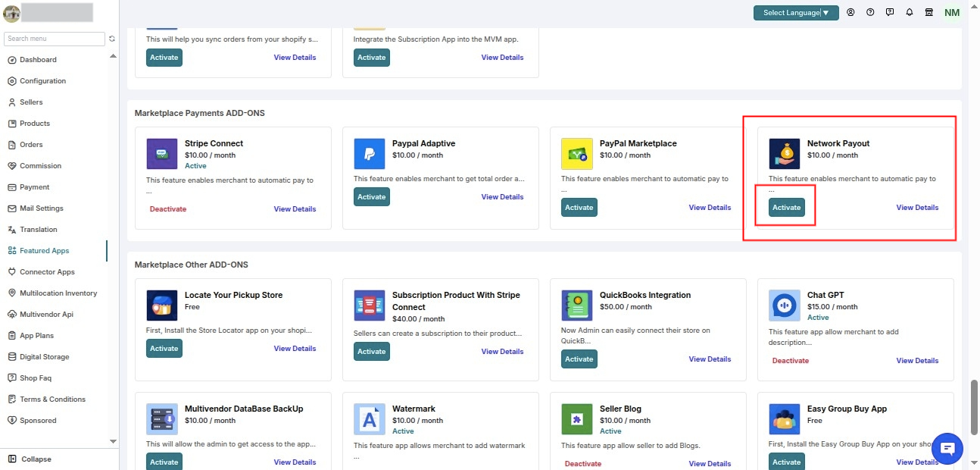Go to Dashboard in sidebar
Image resolution: width=980 pixels, height=470 pixels.
(32, 60)
